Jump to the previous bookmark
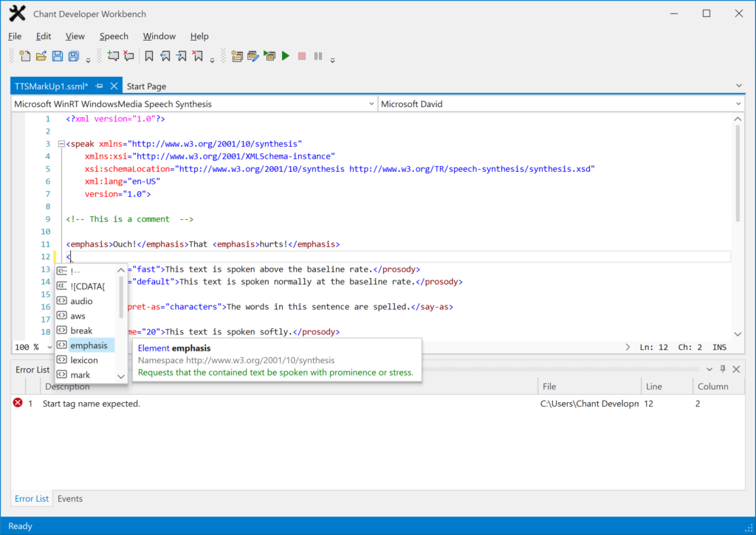 165,56
